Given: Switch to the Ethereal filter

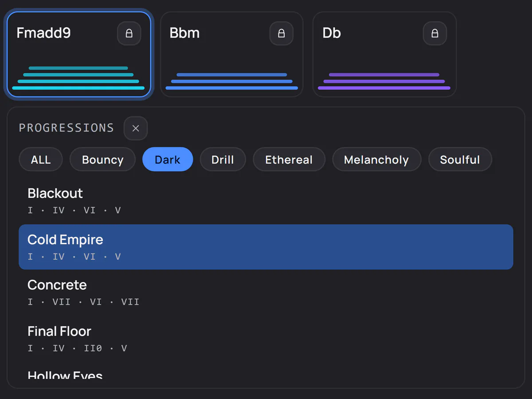Looking at the screenshot, I should coord(289,160).
